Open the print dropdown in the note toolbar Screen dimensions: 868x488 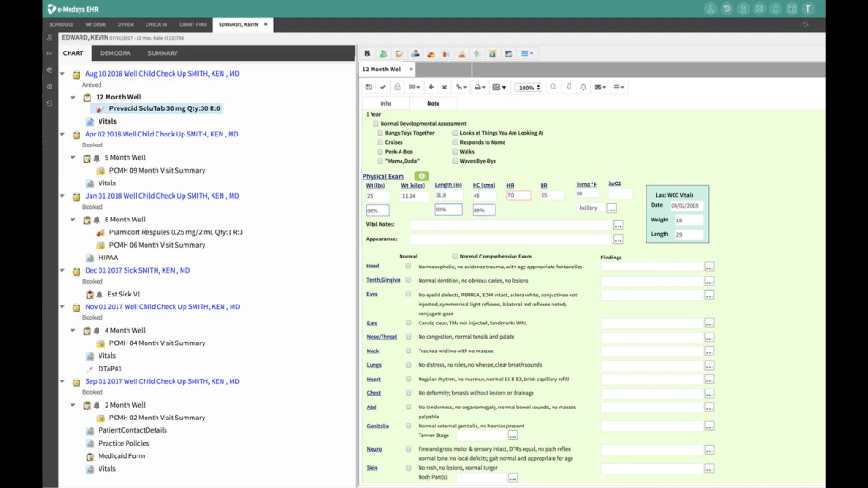coord(479,87)
